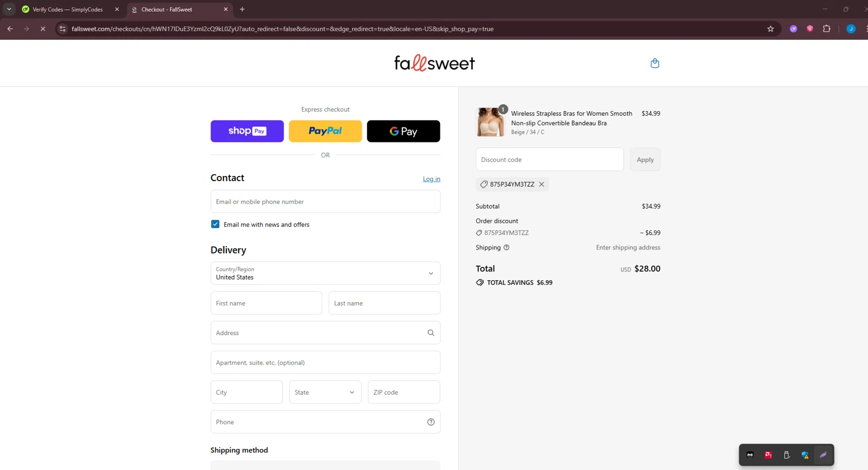
Task: Click the FallSweet logo in header
Action: (434, 63)
